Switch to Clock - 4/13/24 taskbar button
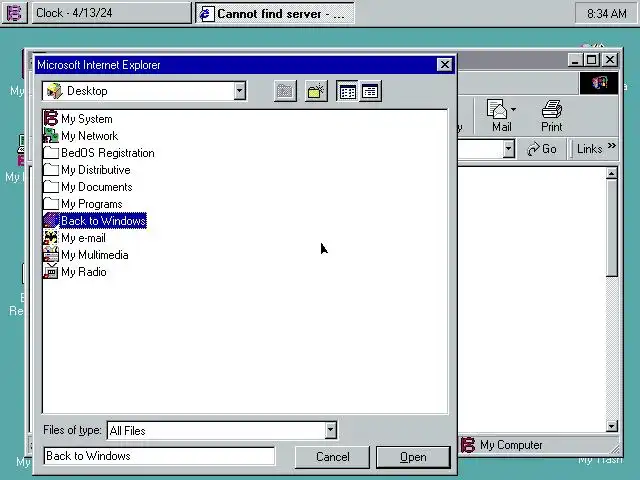 (111, 13)
